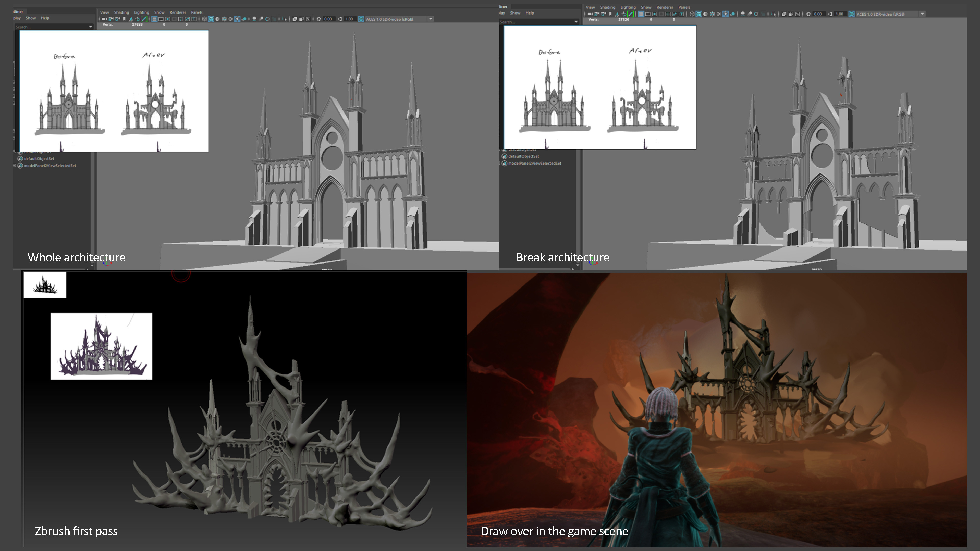Open right Outliner search options arrow

(x=576, y=22)
